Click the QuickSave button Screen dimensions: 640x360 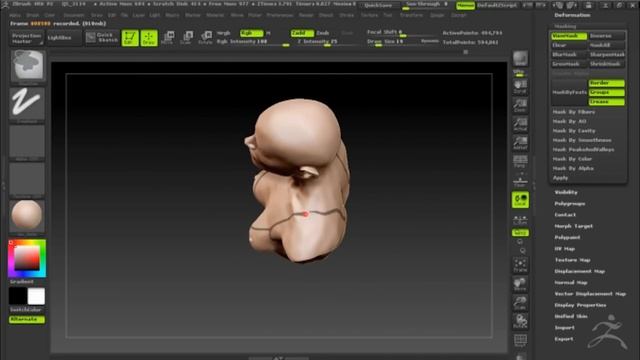pos(378,5)
